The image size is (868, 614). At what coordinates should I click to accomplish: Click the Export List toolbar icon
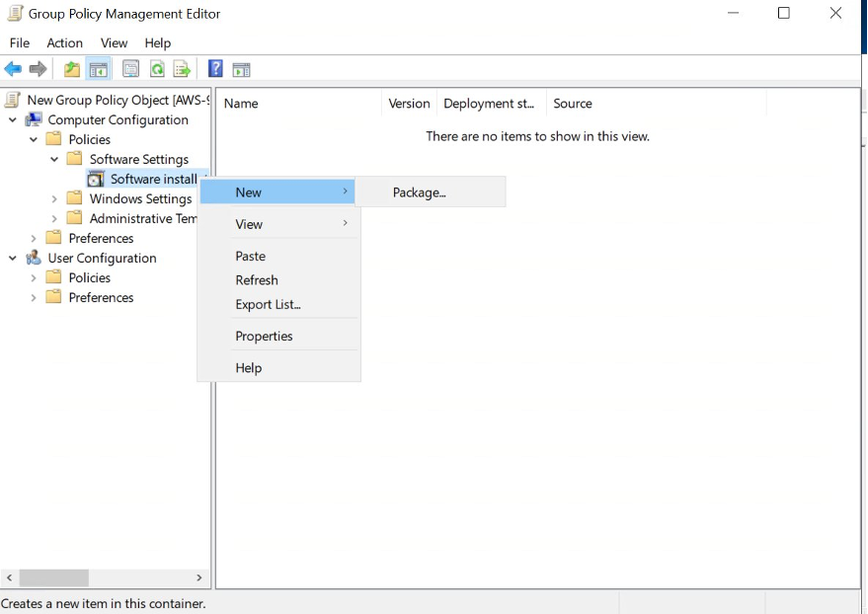[x=182, y=68]
